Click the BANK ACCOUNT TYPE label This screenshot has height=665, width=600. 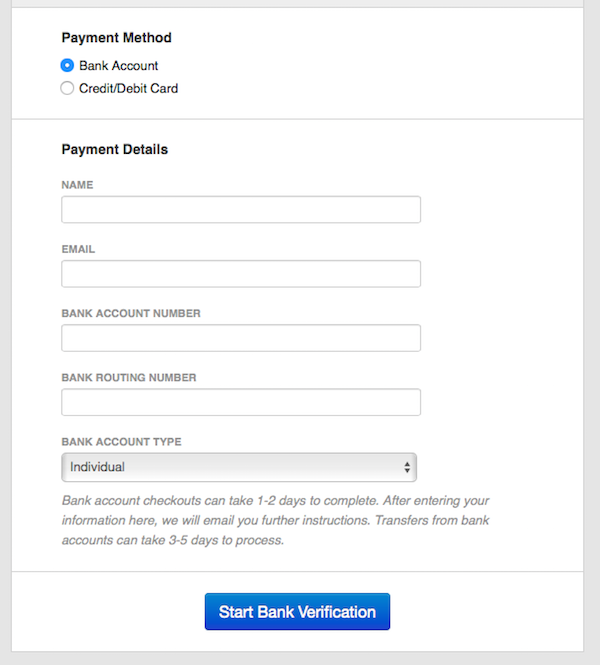(121, 442)
